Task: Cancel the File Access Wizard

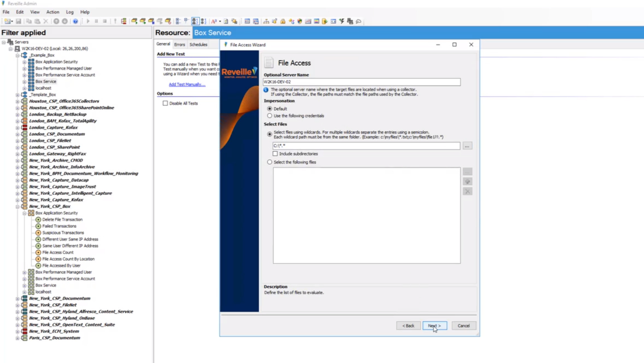Action: (463, 325)
